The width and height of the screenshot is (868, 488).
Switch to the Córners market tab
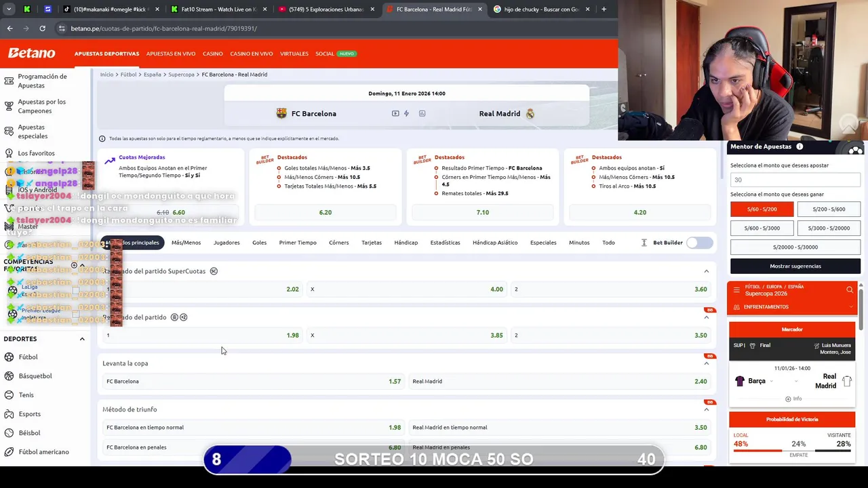pyautogui.click(x=338, y=243)
